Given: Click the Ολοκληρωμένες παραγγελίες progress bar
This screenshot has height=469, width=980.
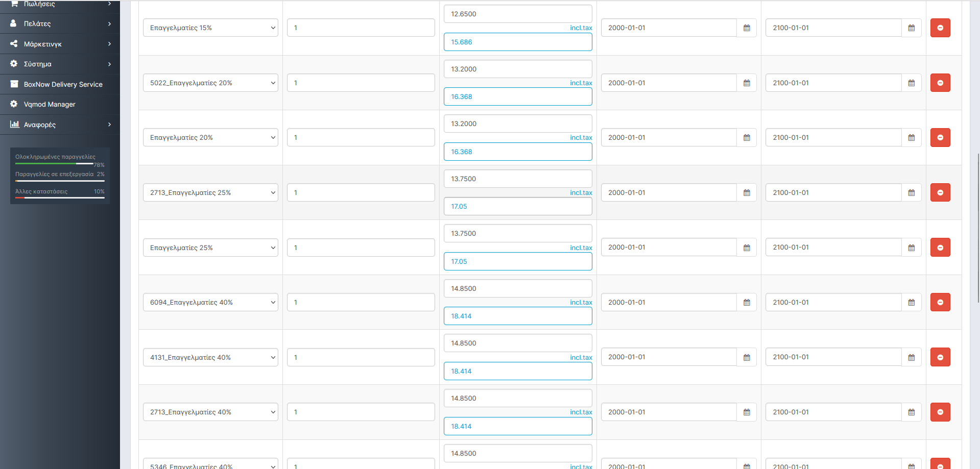Looking at the screenshot, I should (x=54, y=164).
